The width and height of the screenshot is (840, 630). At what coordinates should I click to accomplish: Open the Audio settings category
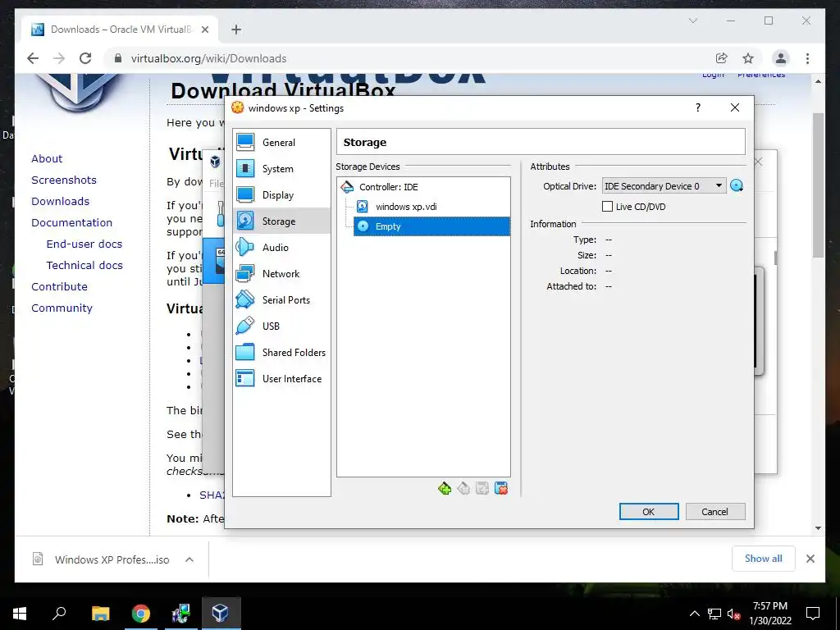coord(282,248)
